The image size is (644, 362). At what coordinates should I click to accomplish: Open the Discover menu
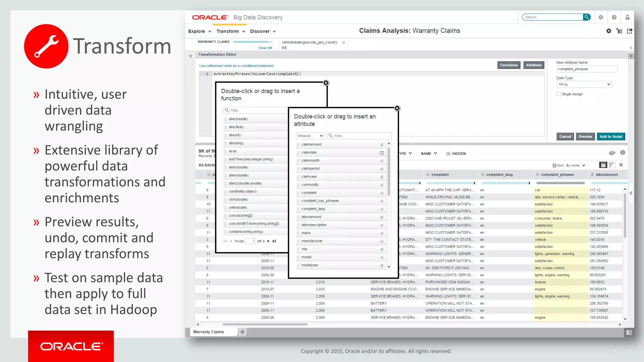(x=263, y=31)
